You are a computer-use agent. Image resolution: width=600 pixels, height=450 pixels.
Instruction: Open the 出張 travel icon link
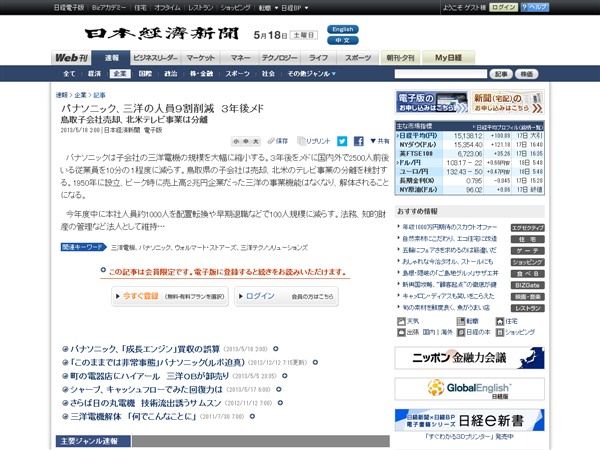(408, 332)
